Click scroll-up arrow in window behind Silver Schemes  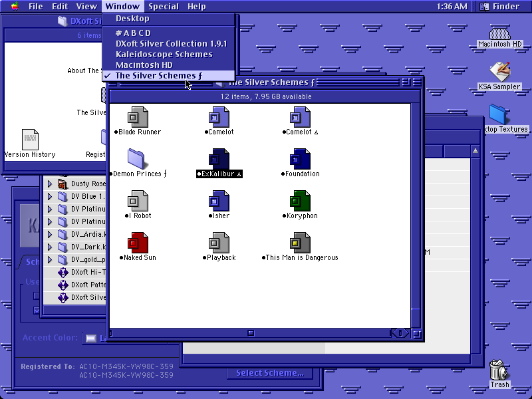point(475,151)
